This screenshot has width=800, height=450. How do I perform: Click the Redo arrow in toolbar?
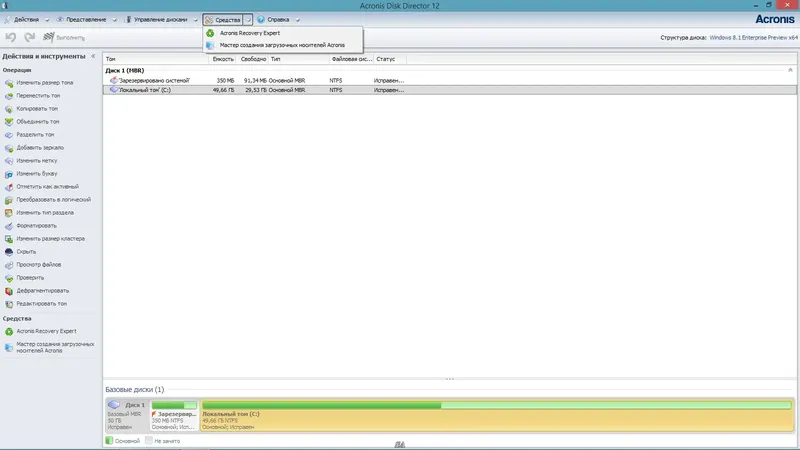click(x=30, y=37)
